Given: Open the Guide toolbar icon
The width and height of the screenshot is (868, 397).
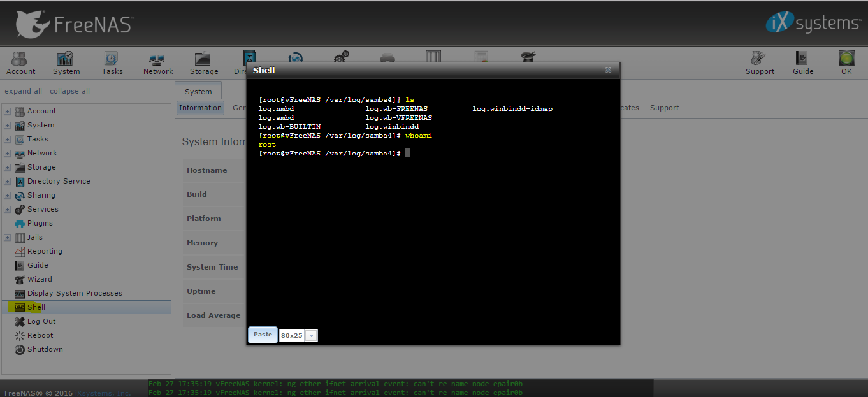Looking at the screenshot, I should [803, 62].
